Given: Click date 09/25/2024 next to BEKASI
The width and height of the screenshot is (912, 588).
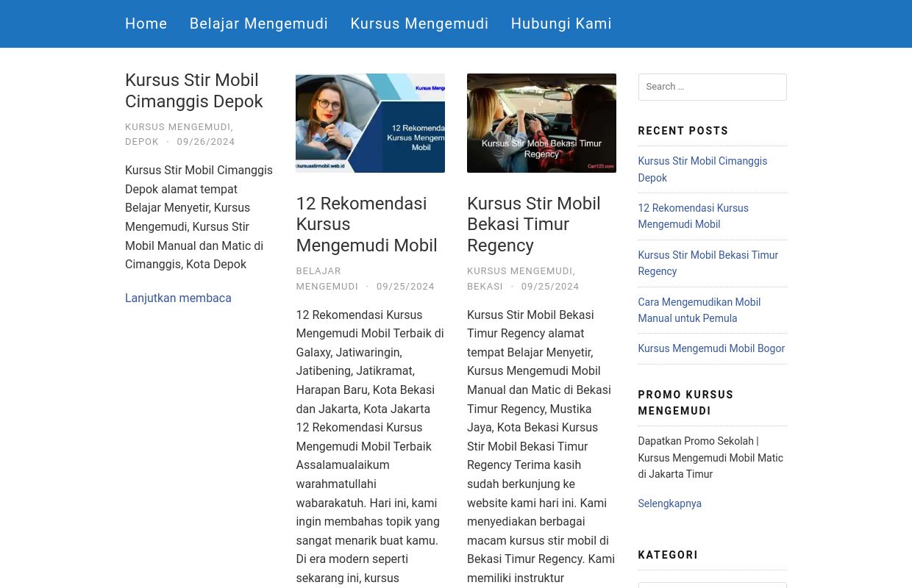Looking at the screenshot, I should click(x=550, y=286).
